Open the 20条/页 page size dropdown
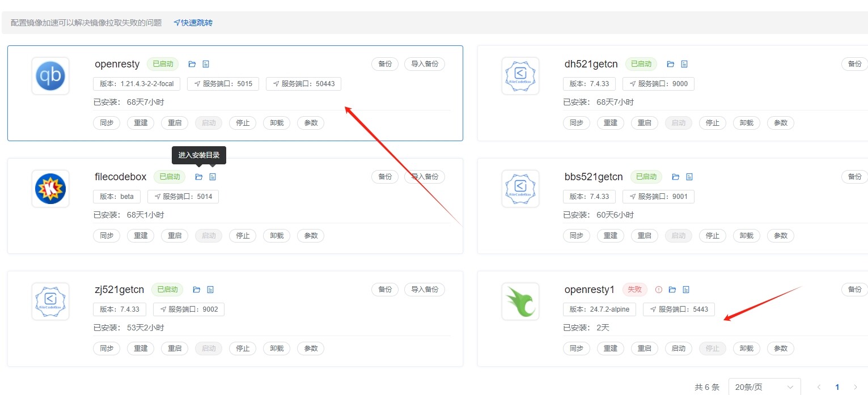This screenshot has width=868, height=395. (x=764, y=387)
